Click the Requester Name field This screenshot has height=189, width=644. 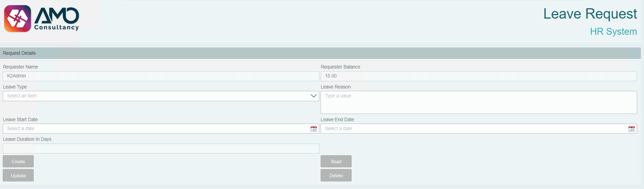(x=161, y=76)
